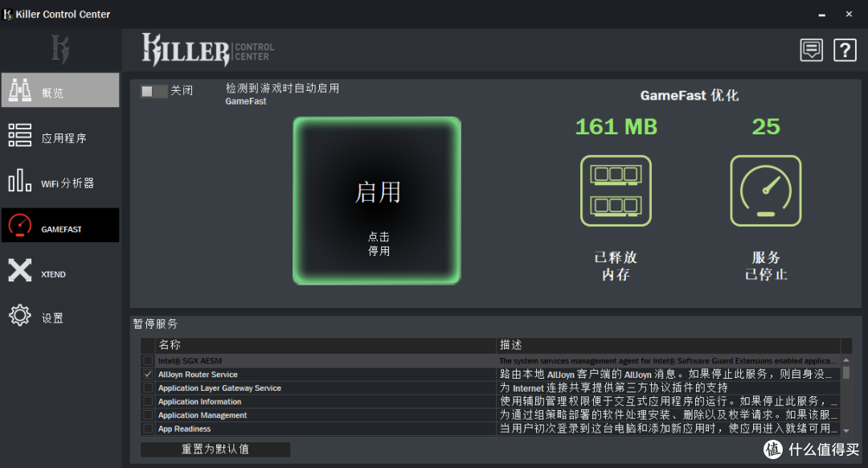Click the Killer Control Center logo
Viewport: 868px width, 468px height.
tap(207, 50)
